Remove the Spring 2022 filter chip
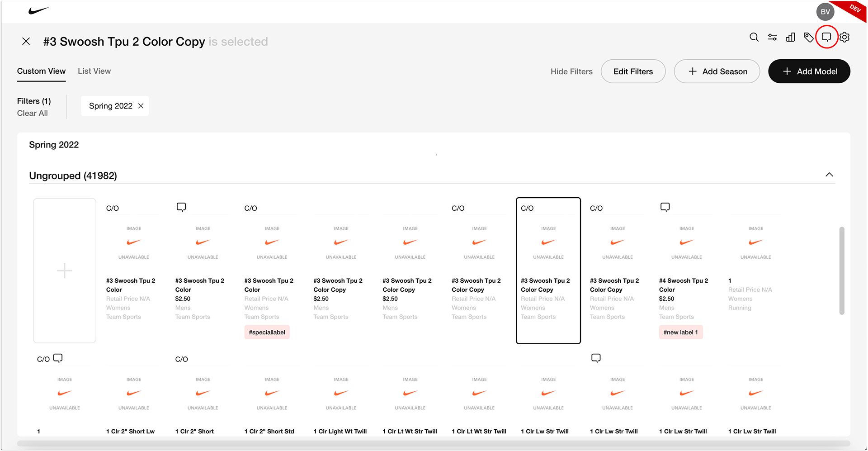The width and height of the screenshot is (868, 451). pyautogui.click(x=141, y=106)
